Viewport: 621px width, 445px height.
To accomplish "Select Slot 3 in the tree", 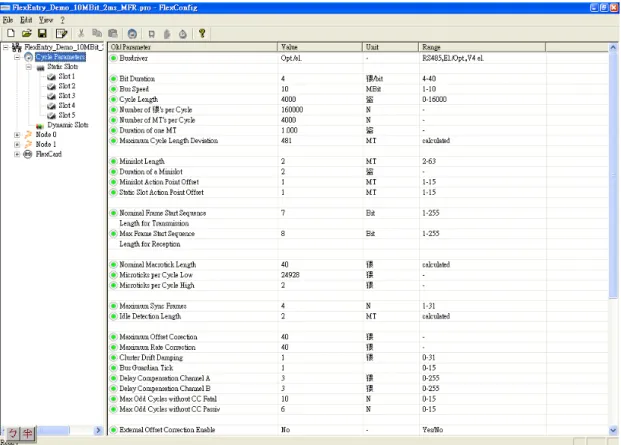I will point(67,96).
